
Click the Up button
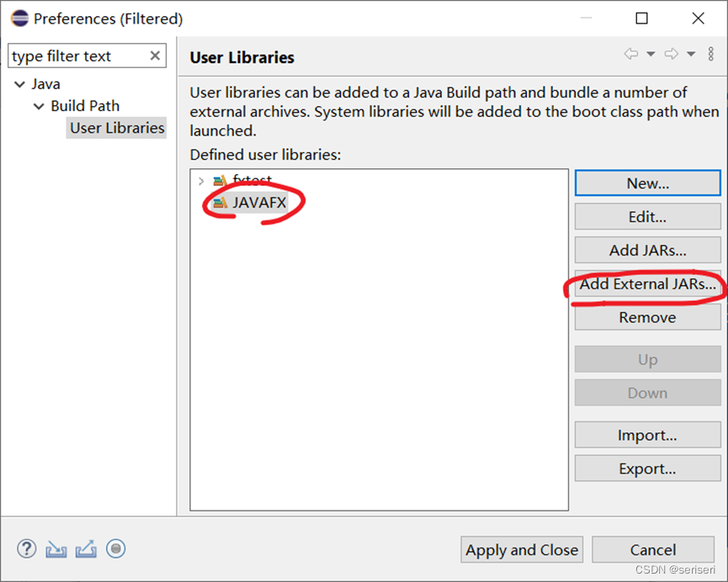(x=648, y=359)
